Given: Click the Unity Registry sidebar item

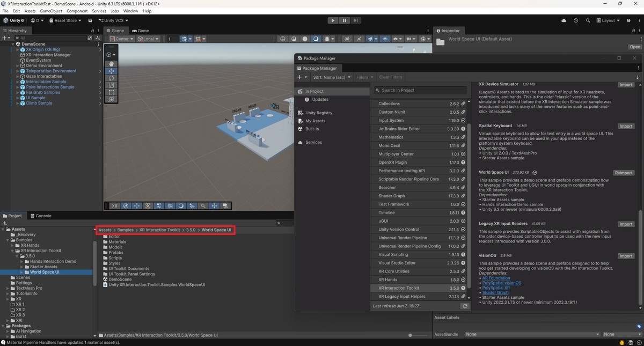Looking at the screenshot, I should (319, 113).
